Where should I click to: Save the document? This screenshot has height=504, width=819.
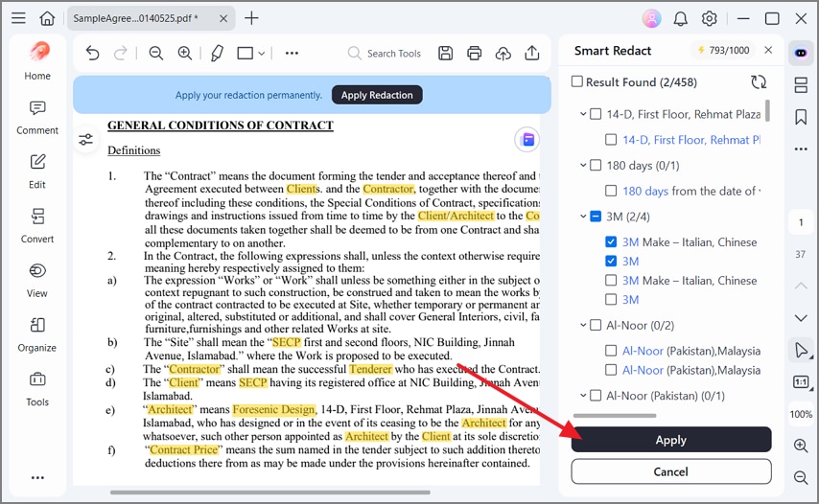445,54
